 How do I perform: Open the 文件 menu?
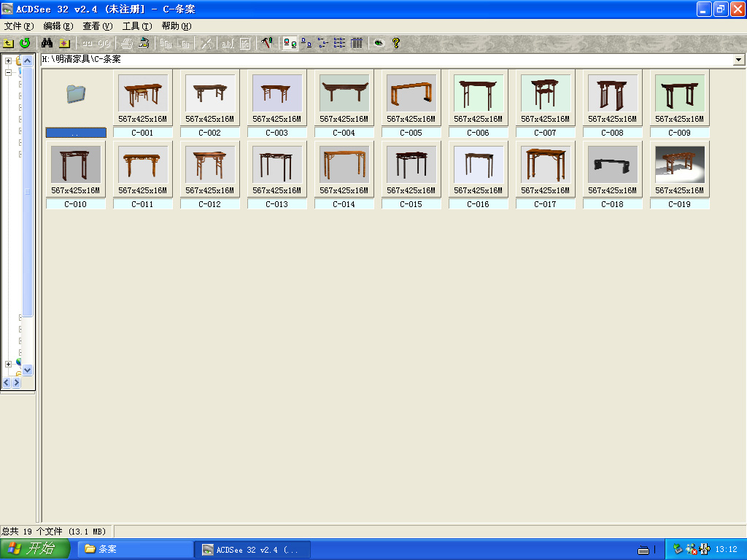[x=18, y=26]
